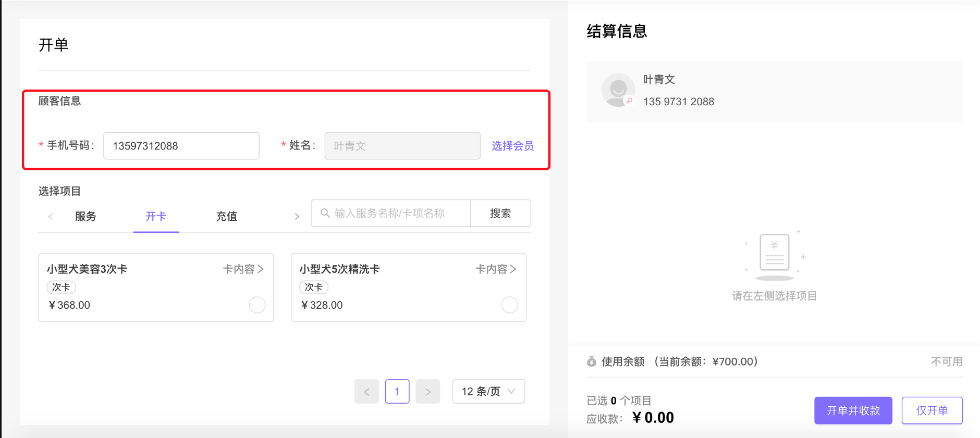Viewport: 980px width, 438px height.
Task: Select the 小型犬美容3次卡 radio button
Action: (257, 305)
